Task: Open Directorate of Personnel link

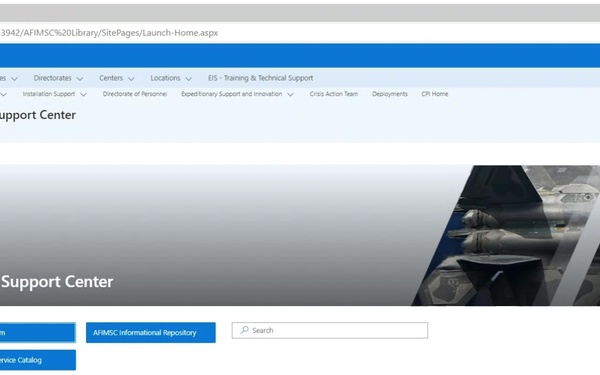Action: (x=135, y=94)
